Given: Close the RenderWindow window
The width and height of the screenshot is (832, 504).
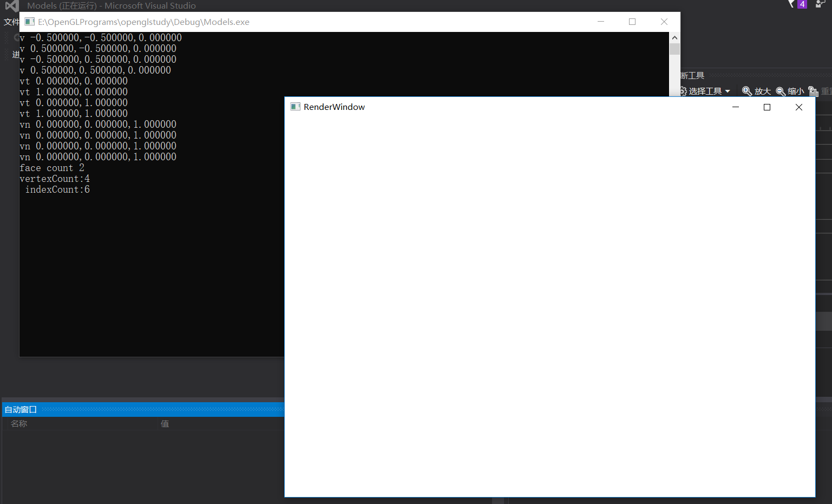Looking at the screenshot, I should [799, 107].
